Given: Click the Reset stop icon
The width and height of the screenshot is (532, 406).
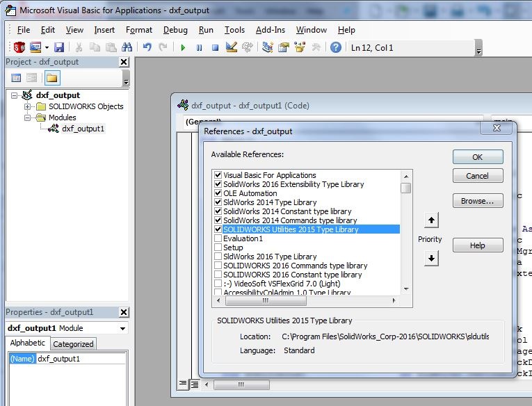Looking at the screenshot, I should [215, 47].
